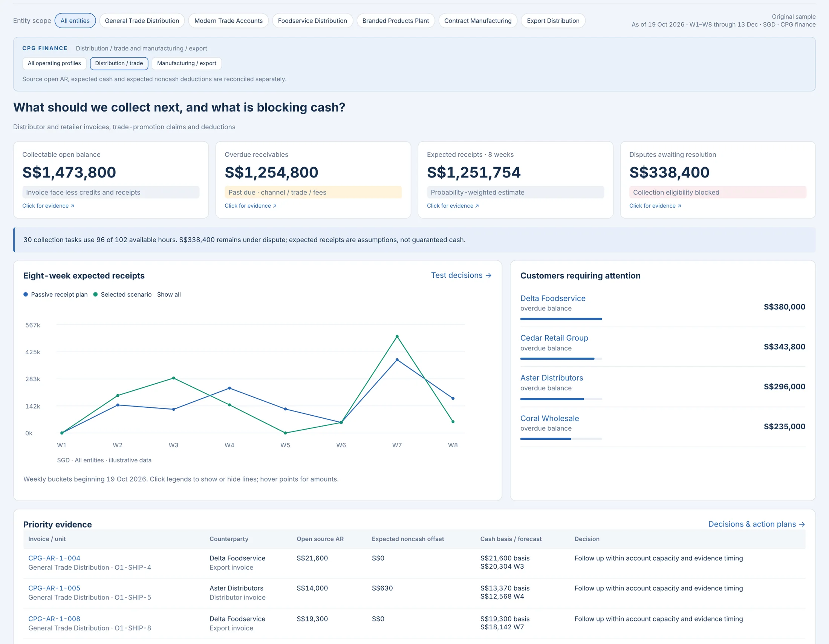The image size is (829, 644).
Task: Filter by Export Distribution entity
Action: point(553,20)
